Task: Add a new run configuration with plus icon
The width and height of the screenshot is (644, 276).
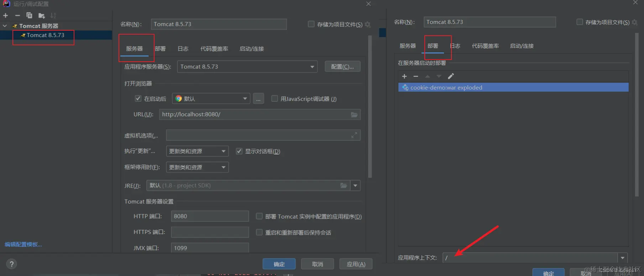Action: [5, 15]
